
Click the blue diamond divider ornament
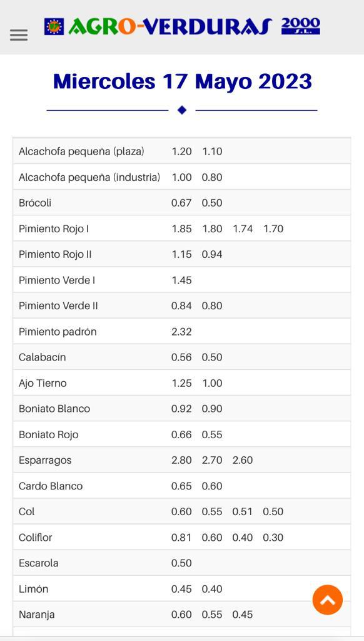(182, 110)
